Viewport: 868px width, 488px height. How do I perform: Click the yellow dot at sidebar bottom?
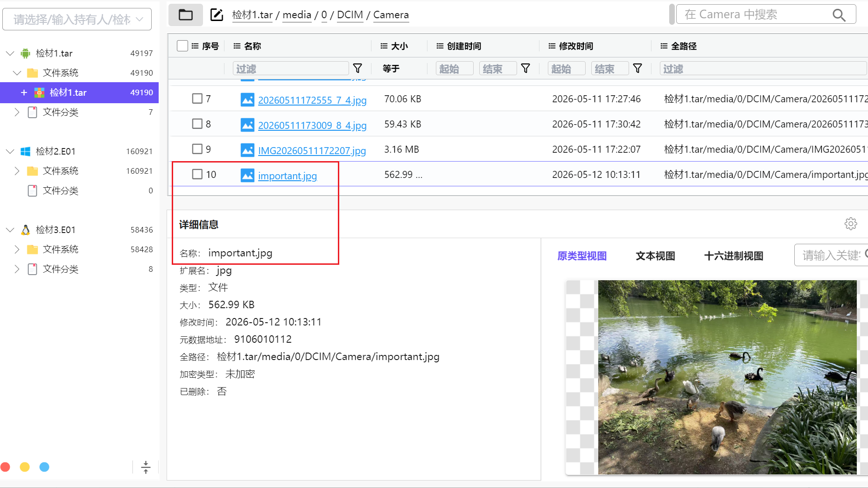tap(25, 467)
